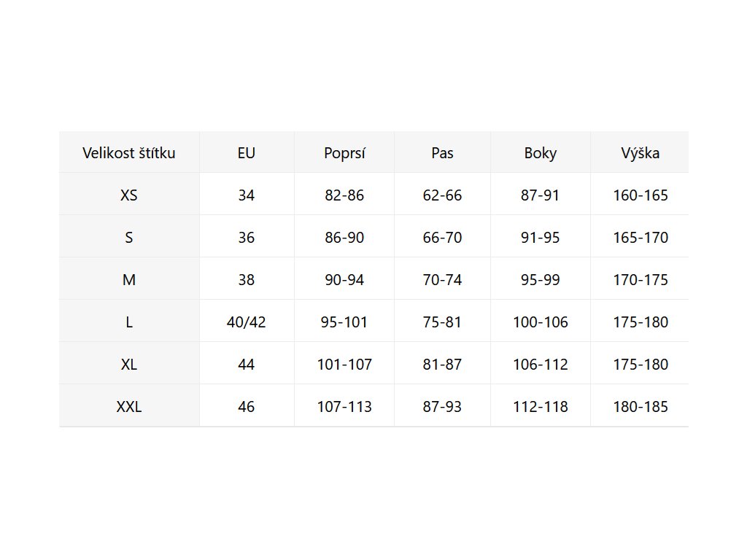
Task: Click the M size row label
Action: point(129,280)
